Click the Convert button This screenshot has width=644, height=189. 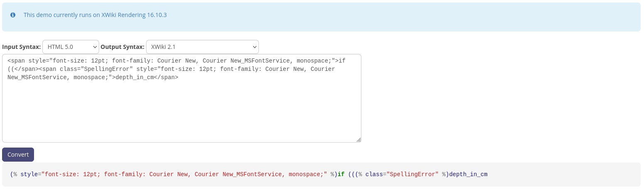[x=18, y=155]
